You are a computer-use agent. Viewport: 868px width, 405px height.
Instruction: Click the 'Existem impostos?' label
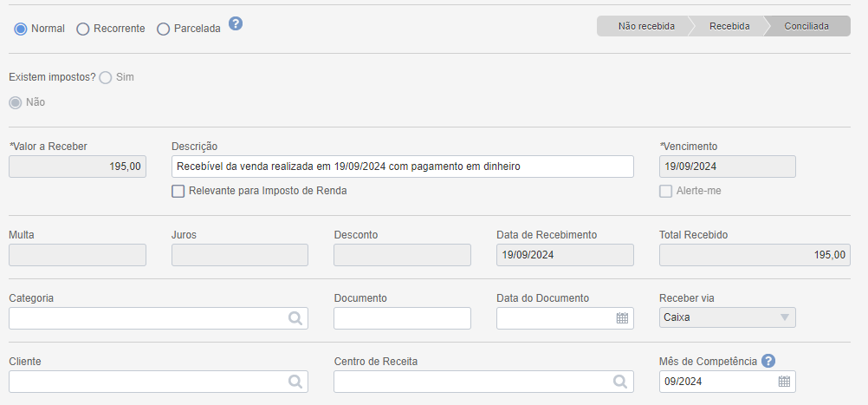(53, 77)
